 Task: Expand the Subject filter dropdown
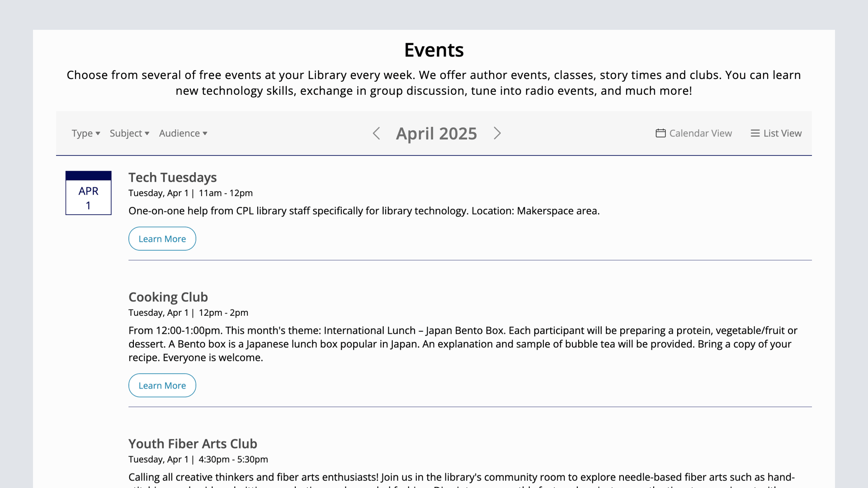point(129,133)
